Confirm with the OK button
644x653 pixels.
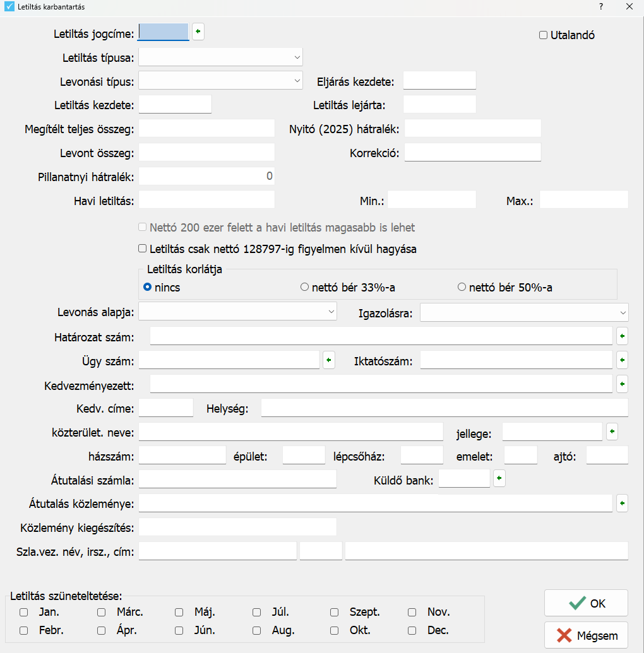586,603
